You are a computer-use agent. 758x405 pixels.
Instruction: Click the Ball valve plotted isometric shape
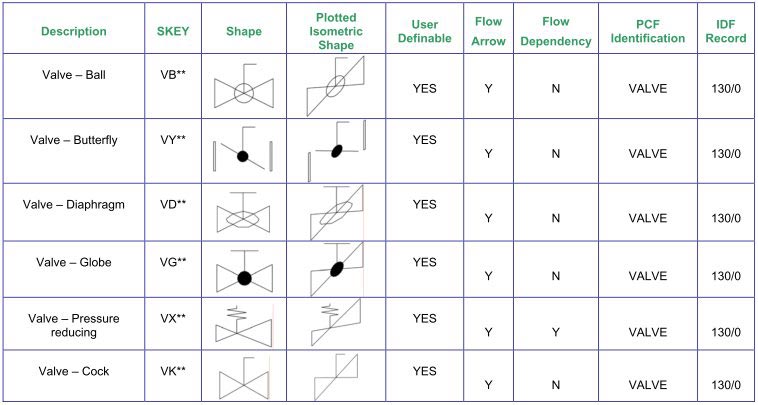pos(337,87)
